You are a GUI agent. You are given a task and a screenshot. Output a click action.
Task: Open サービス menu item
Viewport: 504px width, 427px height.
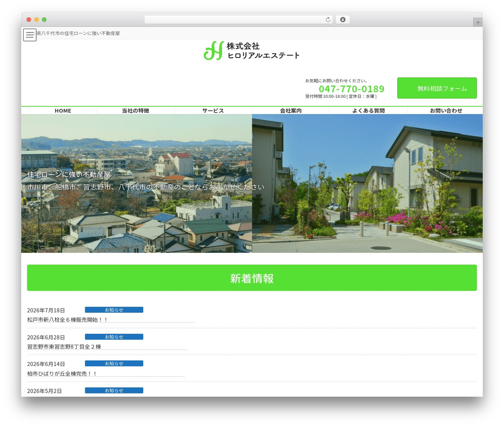(213, 111)
